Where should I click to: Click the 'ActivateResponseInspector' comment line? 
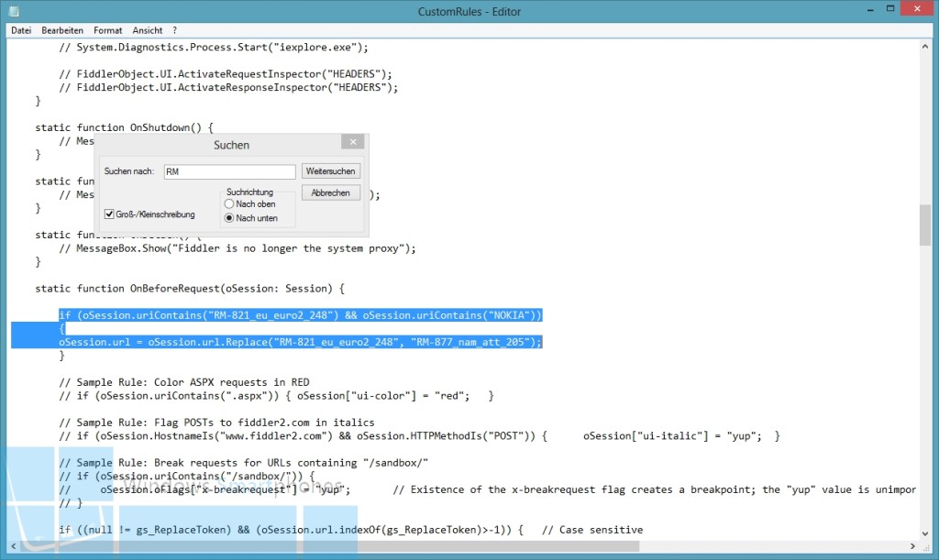[x=228, y=87]
